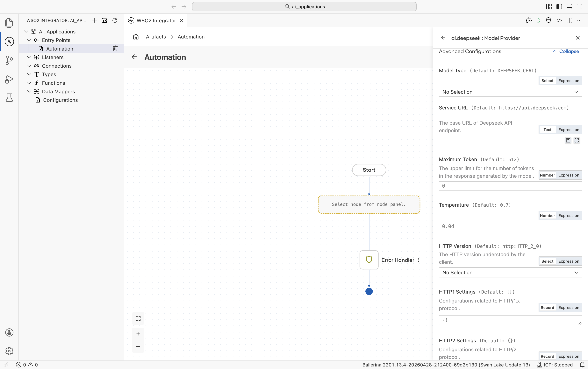Open errors and warnings in status bar
Image resolution: width=588 pixels, height=369 pixels.
[27, 365]
